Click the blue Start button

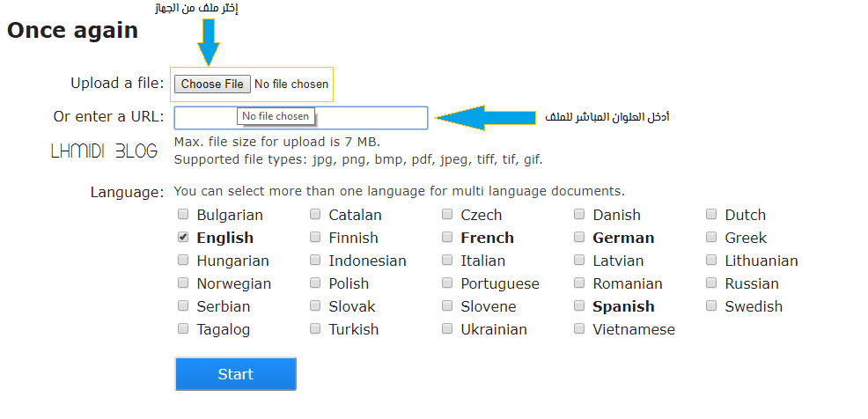pos(235,374)
